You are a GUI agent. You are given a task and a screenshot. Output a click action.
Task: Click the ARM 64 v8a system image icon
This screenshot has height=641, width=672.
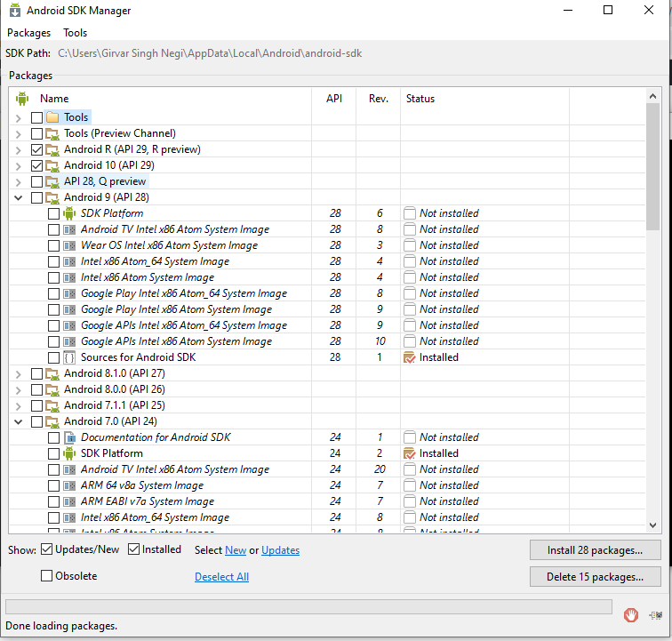(x=69, y=485)
